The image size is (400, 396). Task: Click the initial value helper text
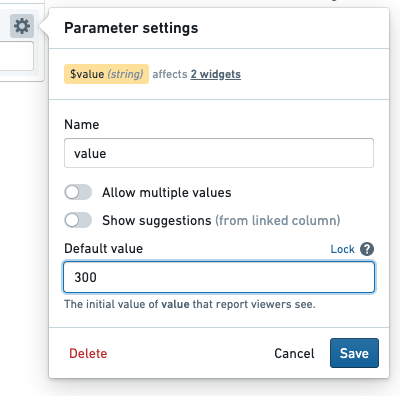point(190,304)
